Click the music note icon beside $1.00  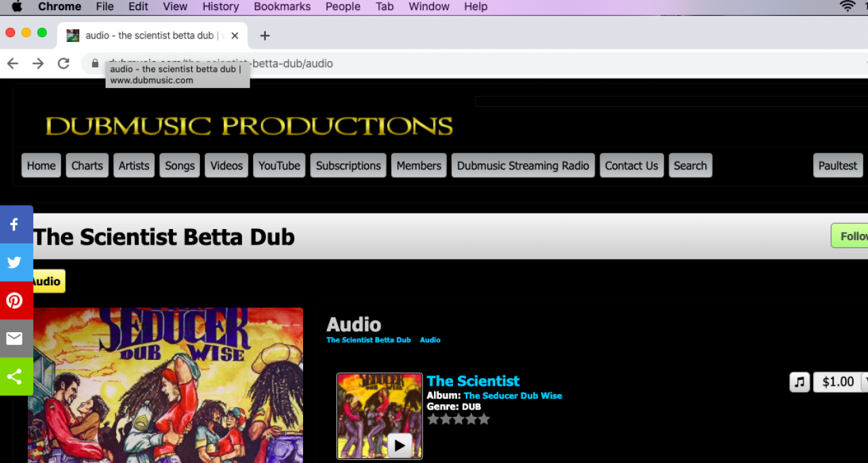tap(800, 382)
